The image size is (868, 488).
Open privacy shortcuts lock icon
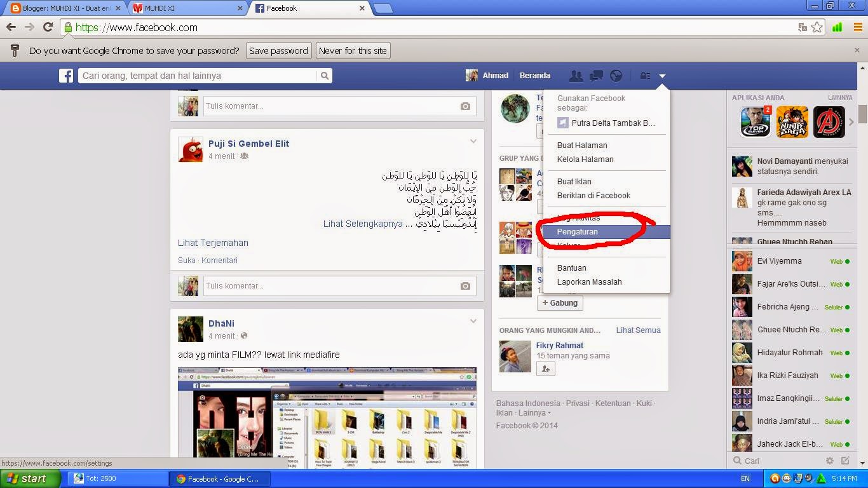click(x=645, y=76)
